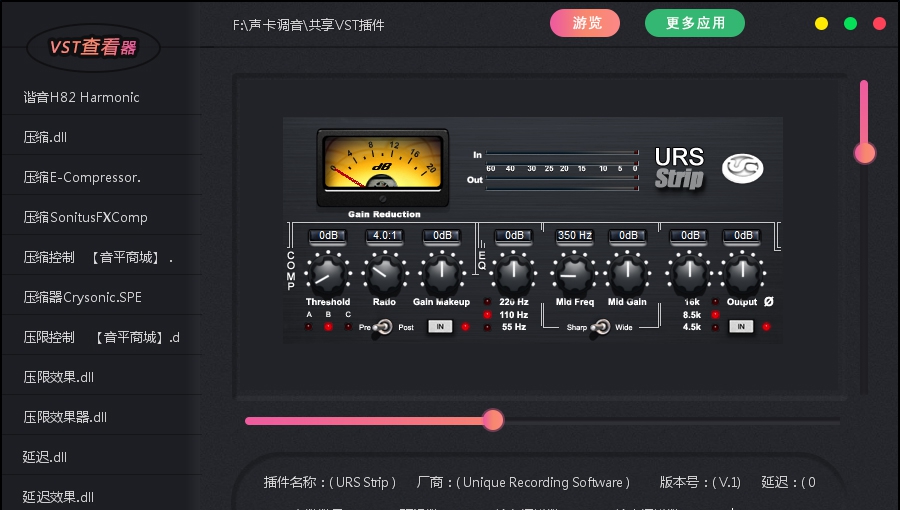Screen dimensions: 900x510
Task: Select 压限效果器.dll entry
Action: click(x=102, y=417)
